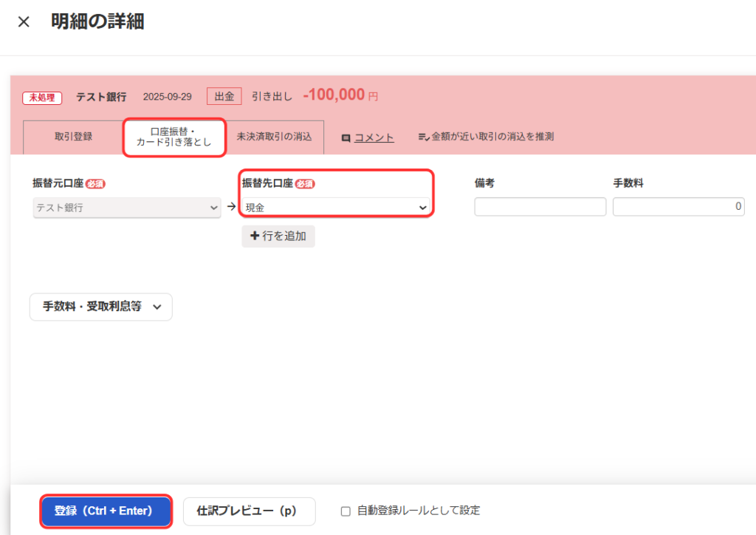Open the 未決済取引の消込 tab
756x535 pixels.
[274, 137]
